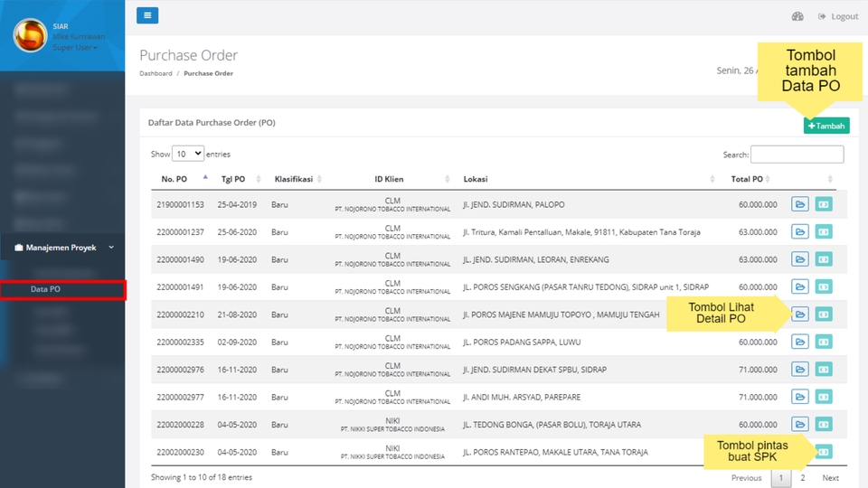The width and height of the screenshot is (868, 488).
Task: Create SPK shortcut for PO 22000001491
Action: coord(824,286)
